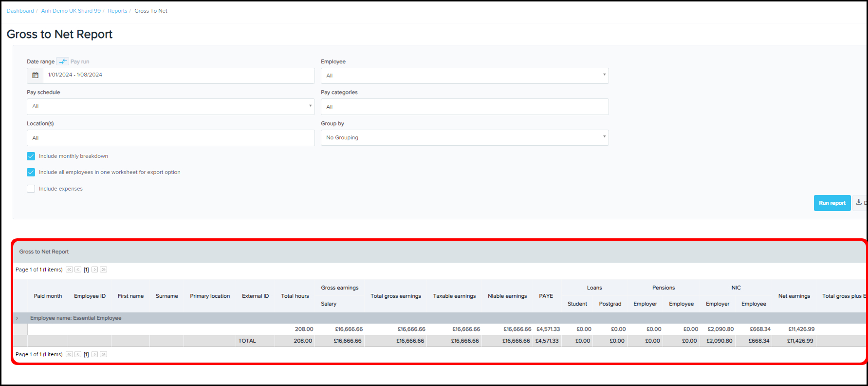Enable Include expenses checkbox
Image resolution: width=868 pixels, height=386 pixels.
click(31, 189)
